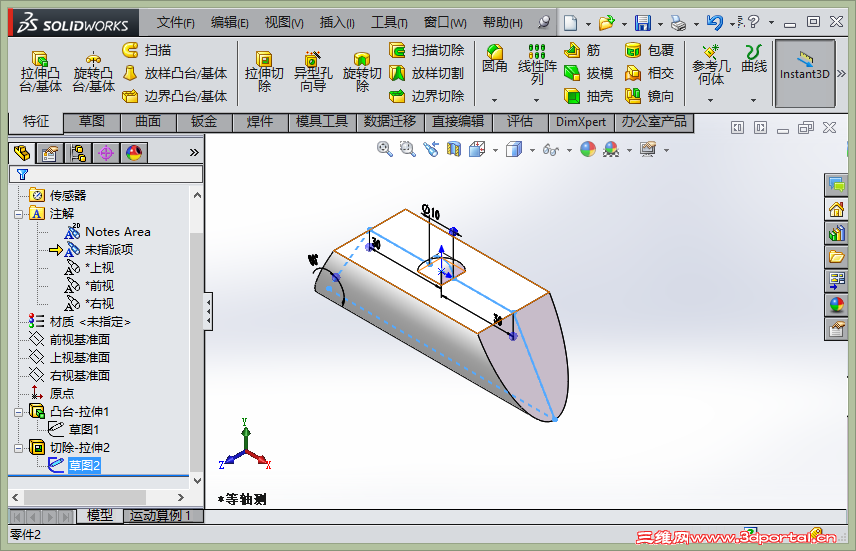Switch to the 钣金 tab

coord(204,122)
